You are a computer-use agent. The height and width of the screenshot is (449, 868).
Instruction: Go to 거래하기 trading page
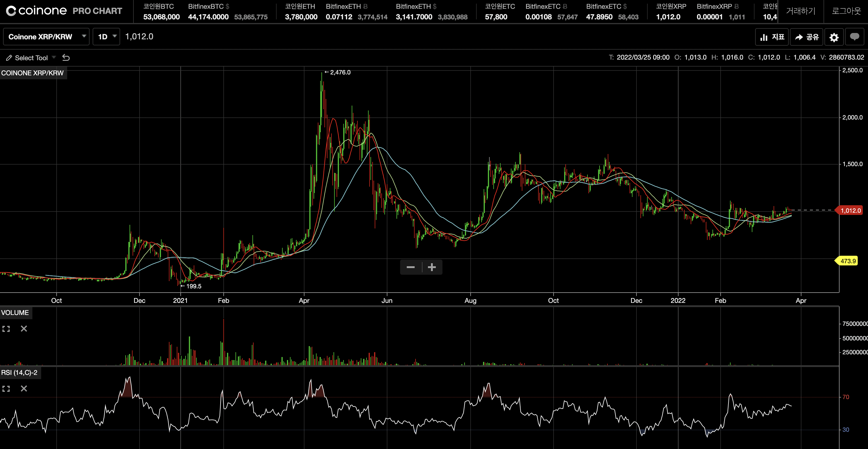(801, 11)
